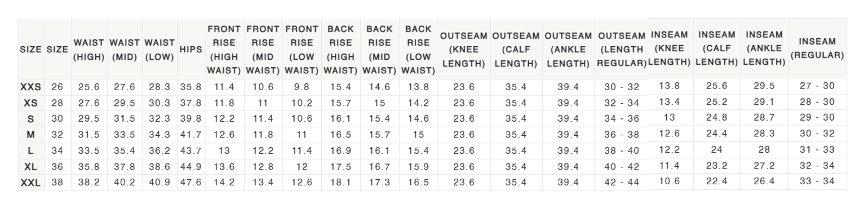This screenshot has width=868, height=217.
Task: Click the 30 - 32 outseam cell for XXS
Action: pyautogui.click(x=622, y=87)
